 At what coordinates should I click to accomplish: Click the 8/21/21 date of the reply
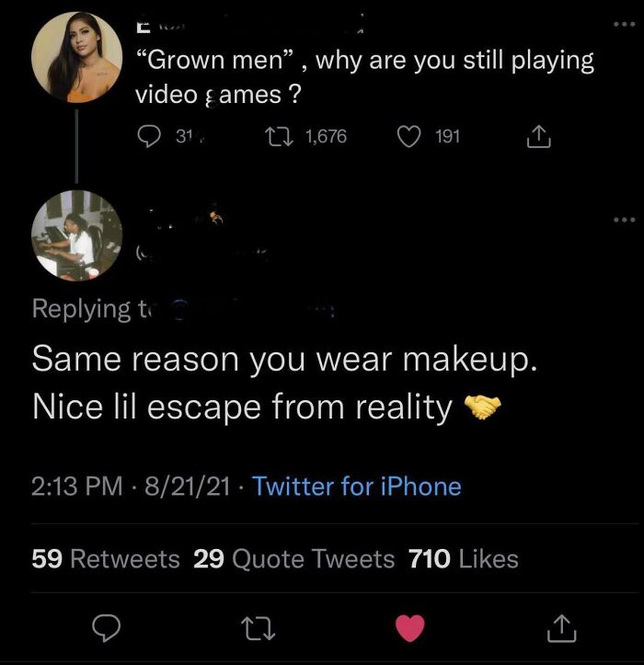(x=187, y=486)
